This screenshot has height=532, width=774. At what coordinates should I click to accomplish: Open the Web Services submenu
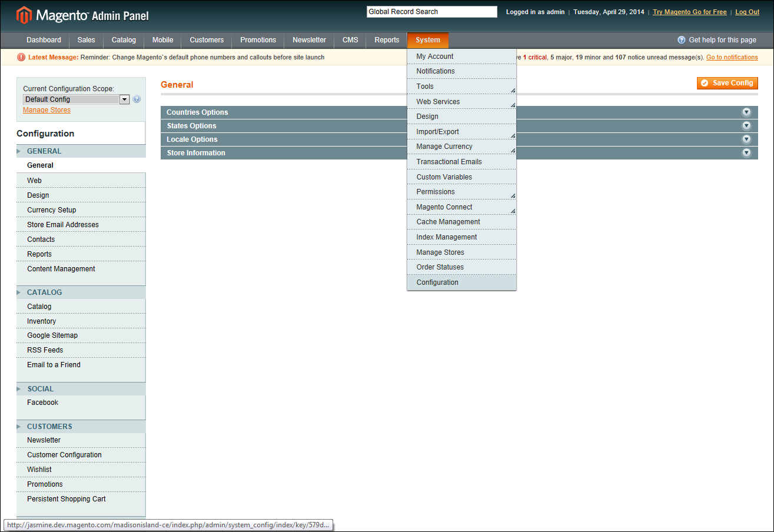pyautogui.click(x=461, y=102)
